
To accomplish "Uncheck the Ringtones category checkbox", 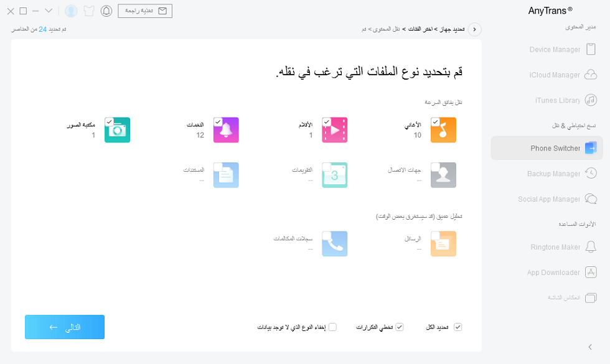I will pyautogui.click(x=218, y=122).
